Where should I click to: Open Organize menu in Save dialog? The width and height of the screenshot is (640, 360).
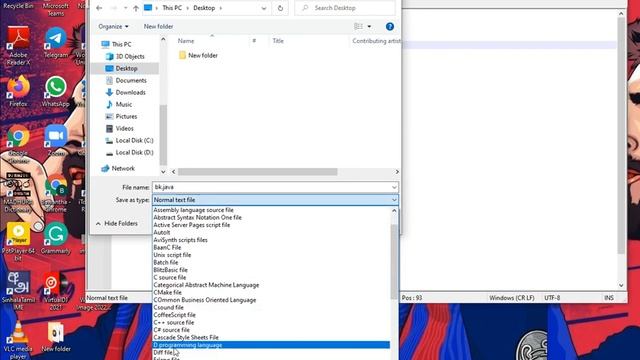(113, 27)
